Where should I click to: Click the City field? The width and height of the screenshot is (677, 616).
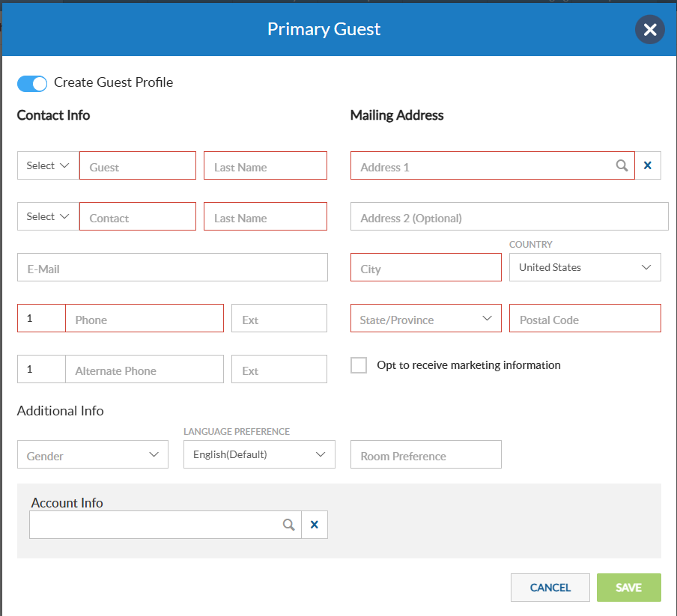coord(425,267)
